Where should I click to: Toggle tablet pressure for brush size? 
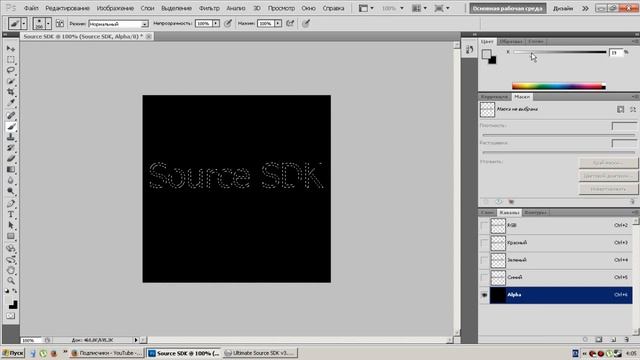point(306,24)
